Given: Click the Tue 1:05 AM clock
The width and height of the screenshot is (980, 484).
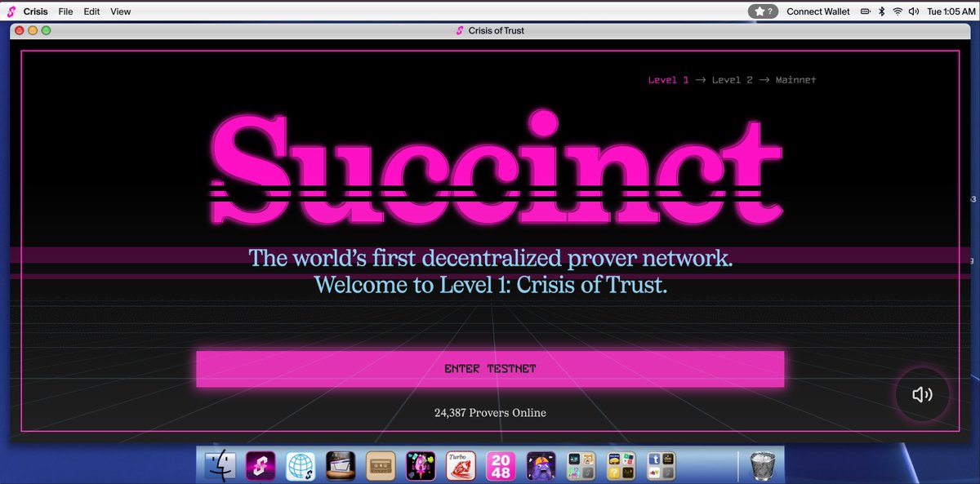Looking at the screenshot, I should tap(950, 11).
